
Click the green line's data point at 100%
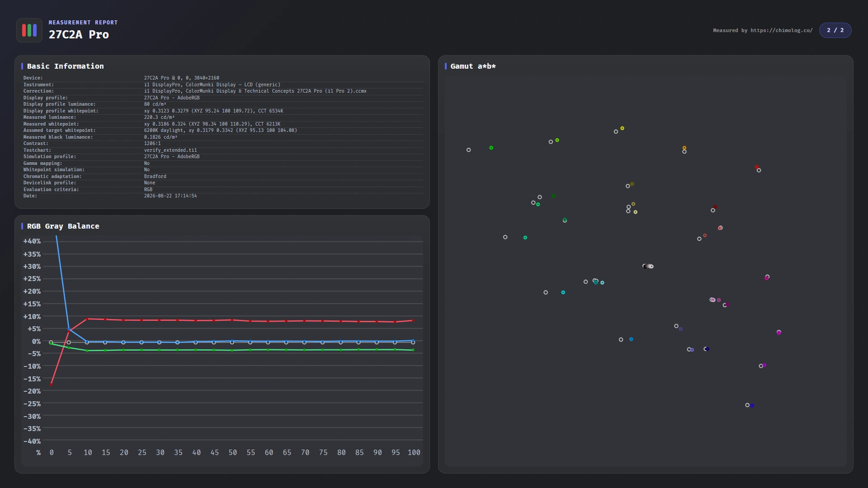(x=413, y=350)
